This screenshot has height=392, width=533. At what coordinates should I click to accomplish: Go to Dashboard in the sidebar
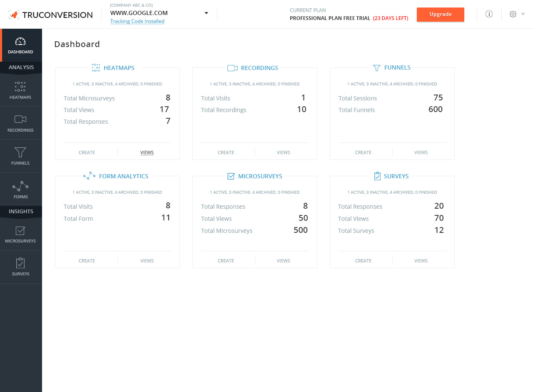coord(20,45)
